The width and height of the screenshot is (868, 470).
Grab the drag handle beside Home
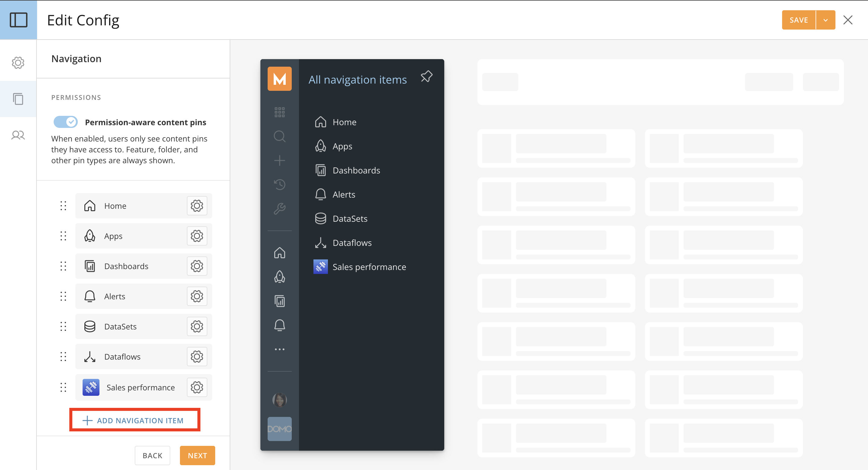click(x=63, y=206)
